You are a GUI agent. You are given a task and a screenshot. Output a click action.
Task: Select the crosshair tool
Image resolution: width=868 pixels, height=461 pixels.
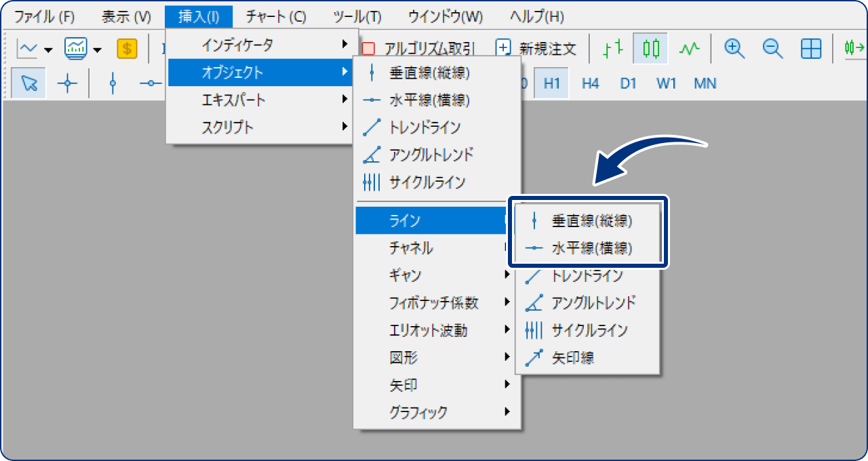click(x=66, y=83)
